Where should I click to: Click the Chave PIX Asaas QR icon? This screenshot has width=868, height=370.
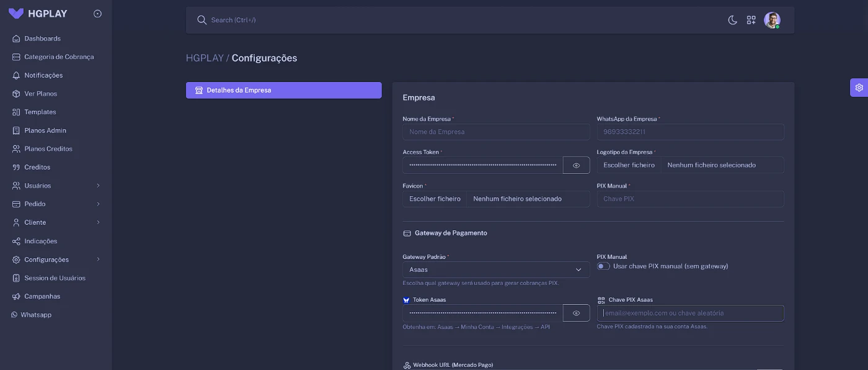coord(601,300)
